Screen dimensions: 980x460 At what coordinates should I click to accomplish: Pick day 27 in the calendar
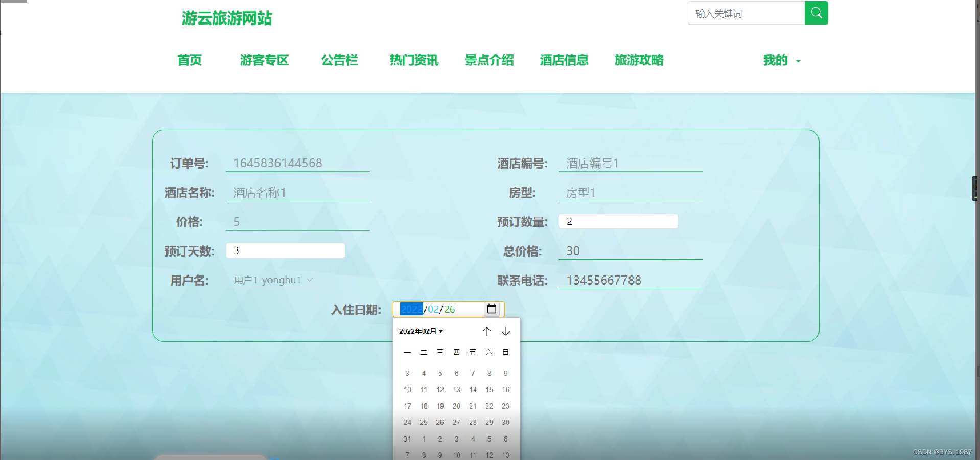coord(456,422)
